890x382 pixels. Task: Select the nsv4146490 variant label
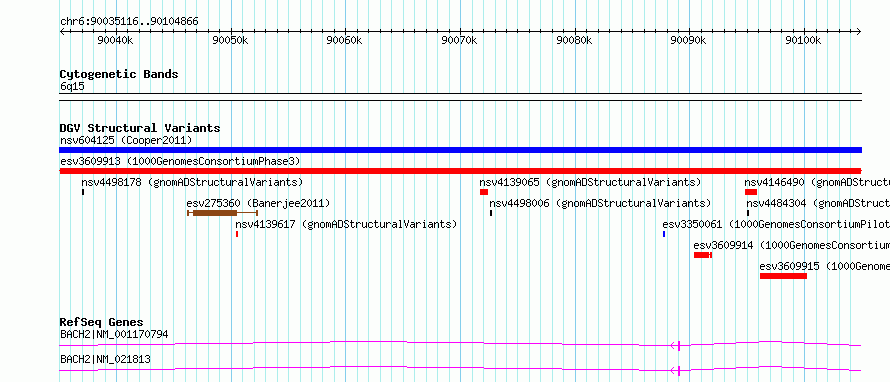(817, 182)
